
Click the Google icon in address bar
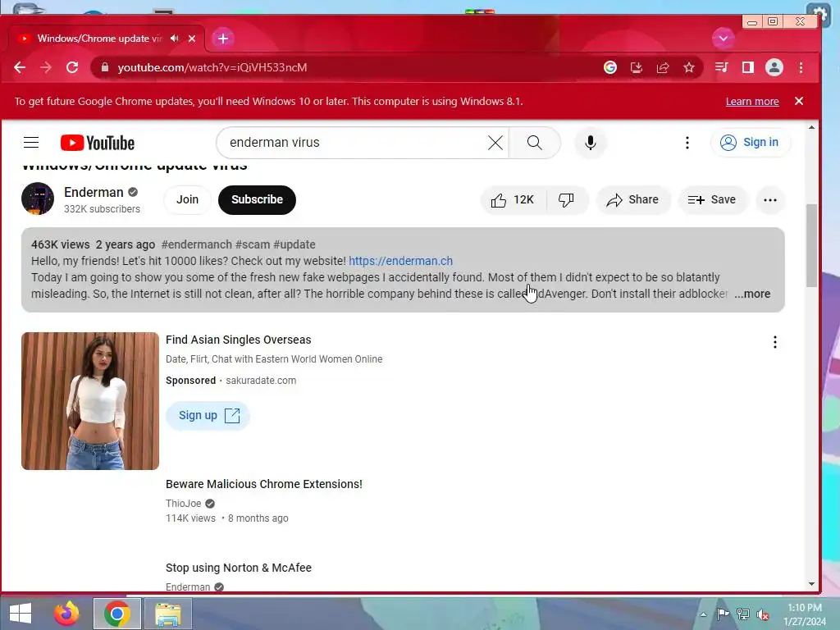[x=609, y=67]
